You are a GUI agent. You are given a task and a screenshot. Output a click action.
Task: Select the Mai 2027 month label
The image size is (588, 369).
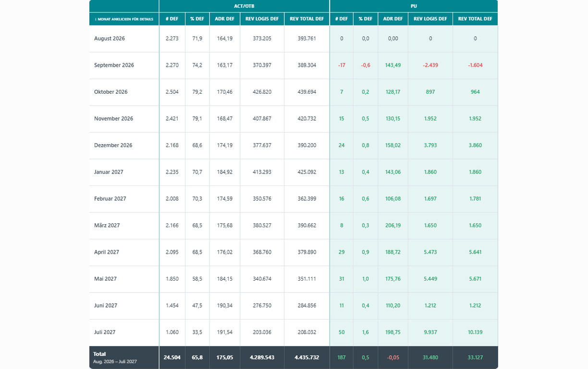tap(105, 279)
